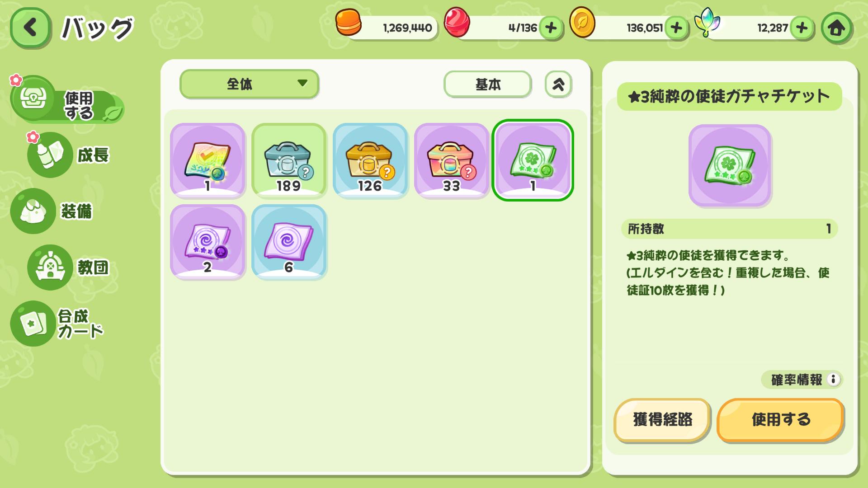Add gold leaf coins with plus button
Viewport: 868px width, 488px height.
pyautogui.click(x=676, y=28)
